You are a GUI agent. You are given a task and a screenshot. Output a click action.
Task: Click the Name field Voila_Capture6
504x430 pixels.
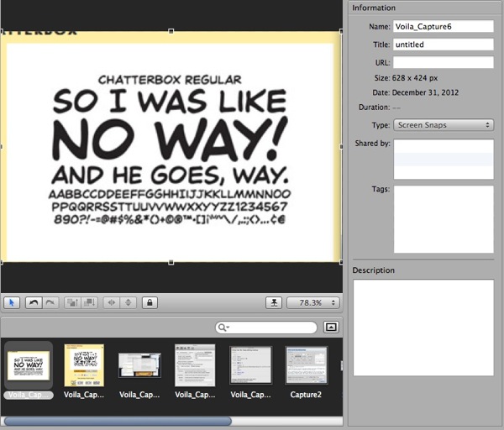(x=444, y=26)
